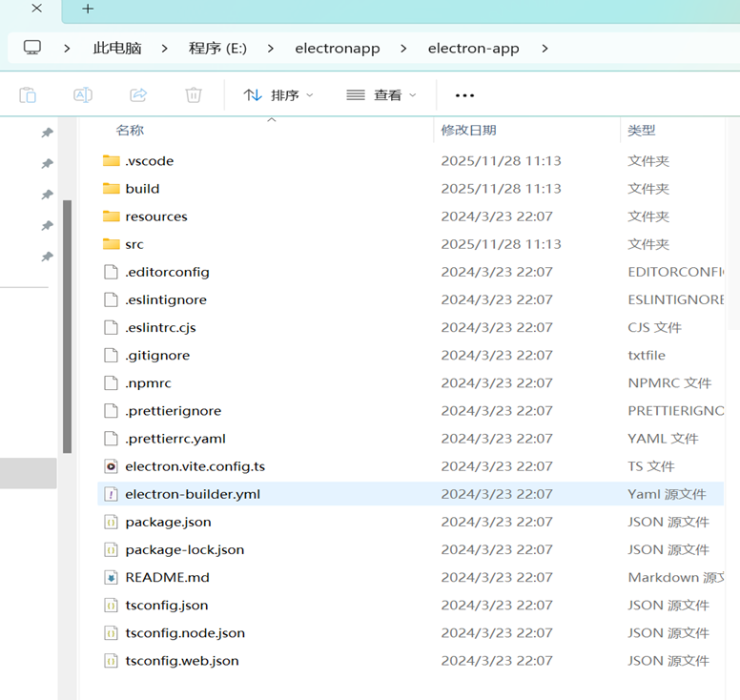This screenshot has width=740, height=700.
Task: Click the .npmrc file icon
Action: pos(111,382)
